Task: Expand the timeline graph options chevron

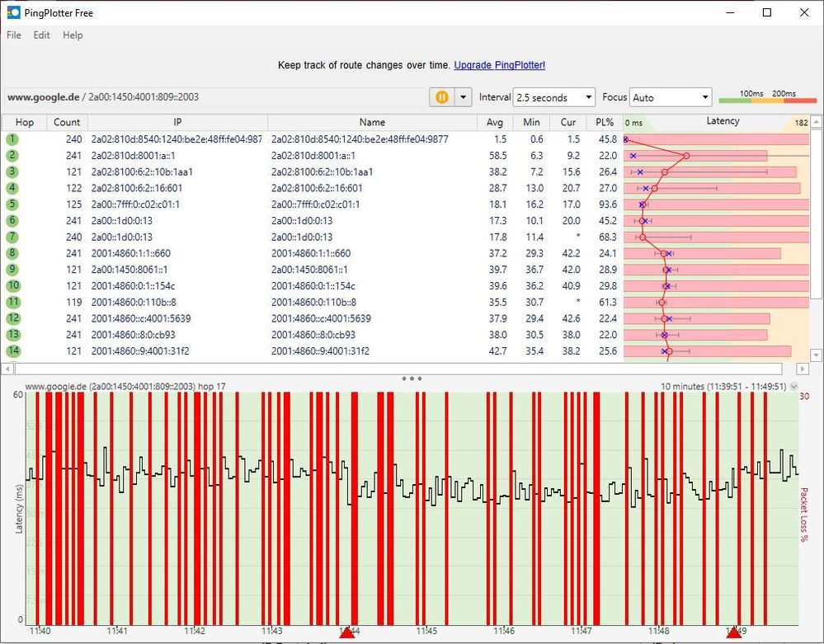Action: click(793, 386)
